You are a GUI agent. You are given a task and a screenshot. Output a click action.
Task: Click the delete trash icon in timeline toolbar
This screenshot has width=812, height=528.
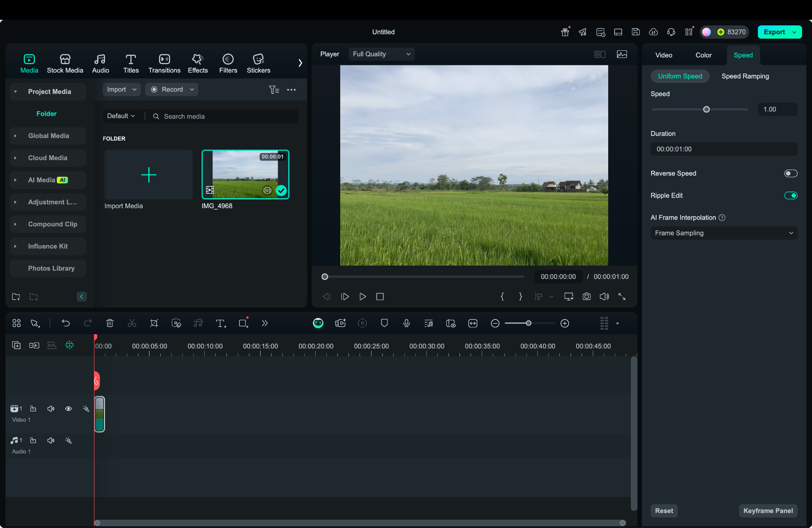point(110,323)
